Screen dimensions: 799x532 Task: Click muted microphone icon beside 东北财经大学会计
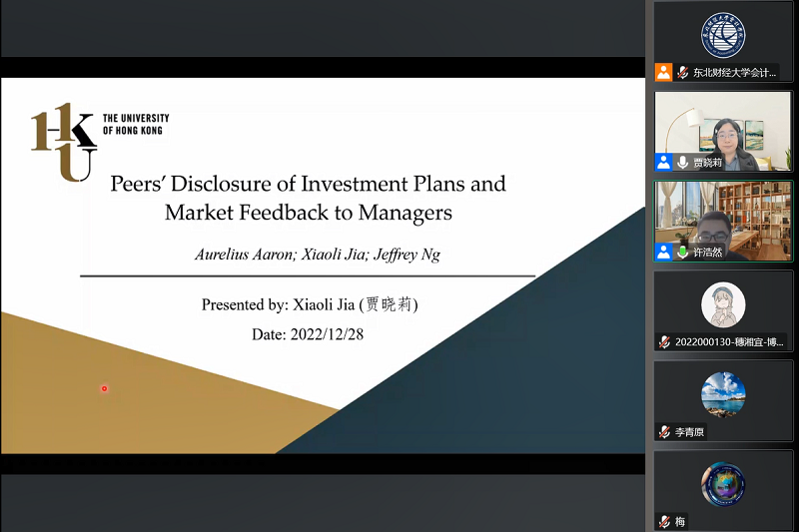tap(683, 72)
